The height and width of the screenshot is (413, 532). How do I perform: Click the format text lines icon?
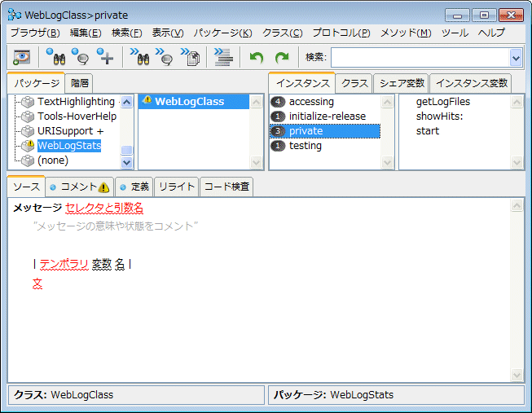pos(222,56)
